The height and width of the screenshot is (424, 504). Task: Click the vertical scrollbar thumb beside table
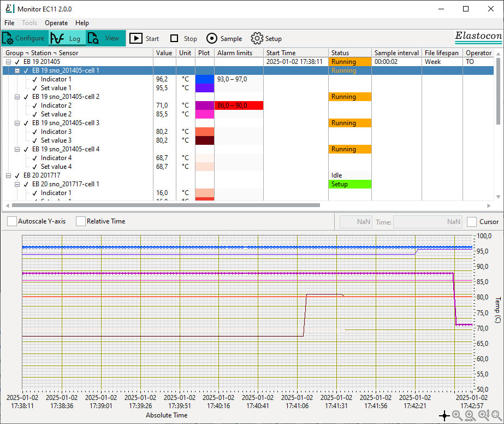pos(498,91)
